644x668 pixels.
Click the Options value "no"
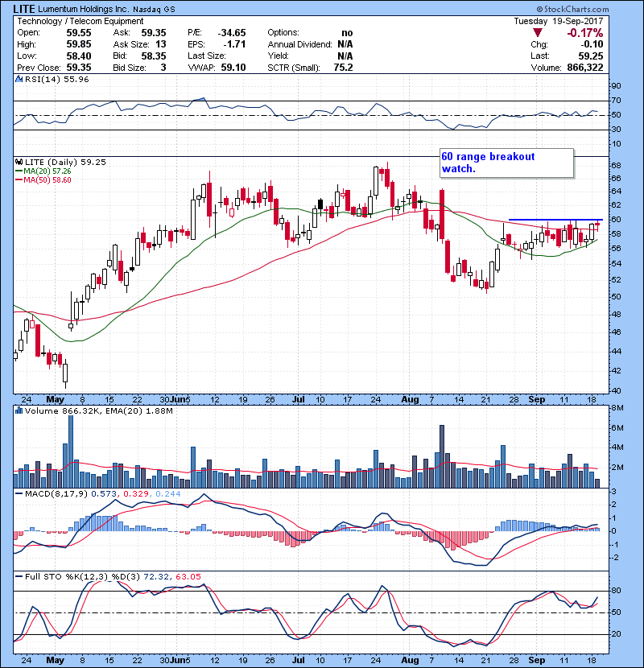pos(347,33)
